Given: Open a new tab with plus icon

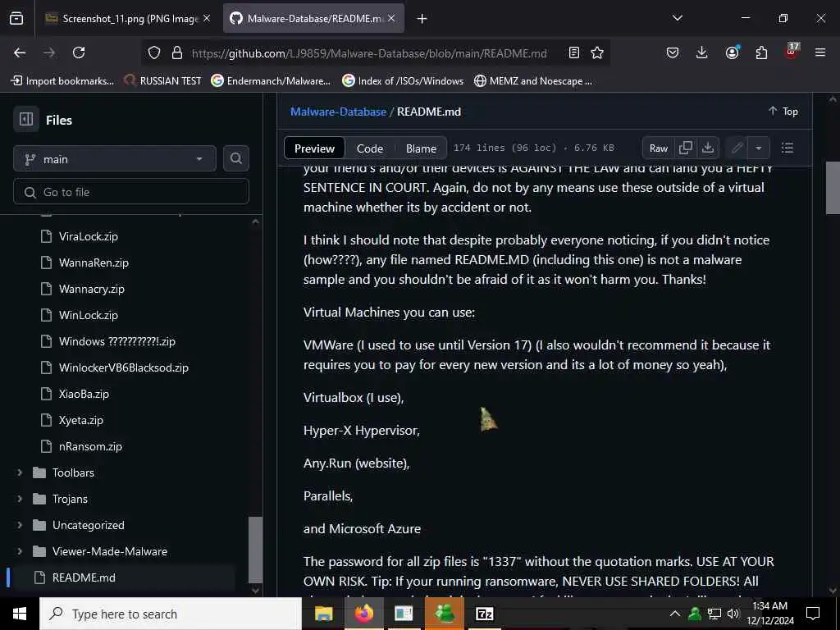Looking at the screenshot, I should pos(422,19).
